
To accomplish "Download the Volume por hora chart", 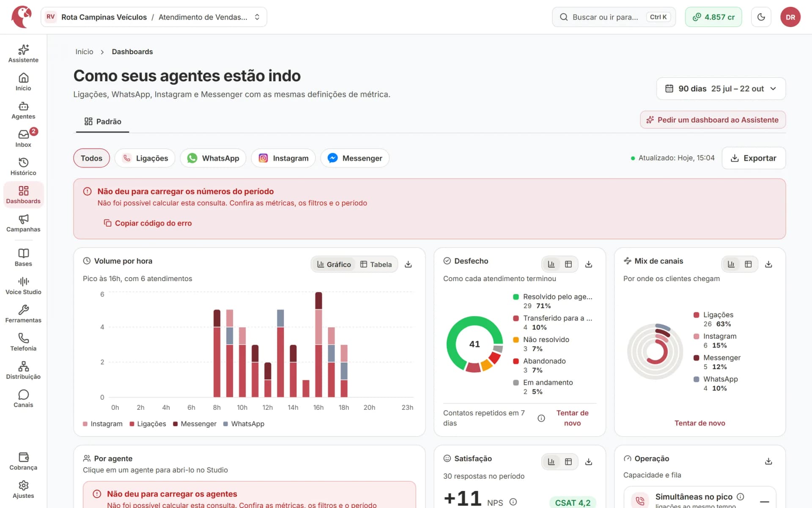I will (408, 264).
